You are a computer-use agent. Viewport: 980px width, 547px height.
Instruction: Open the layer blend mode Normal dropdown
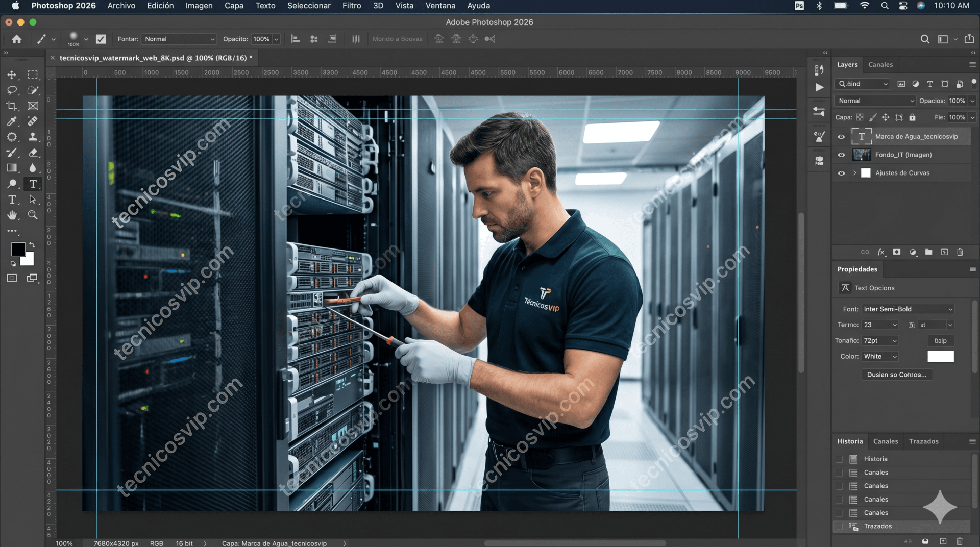pyautogui.click(x=875, y=101)
